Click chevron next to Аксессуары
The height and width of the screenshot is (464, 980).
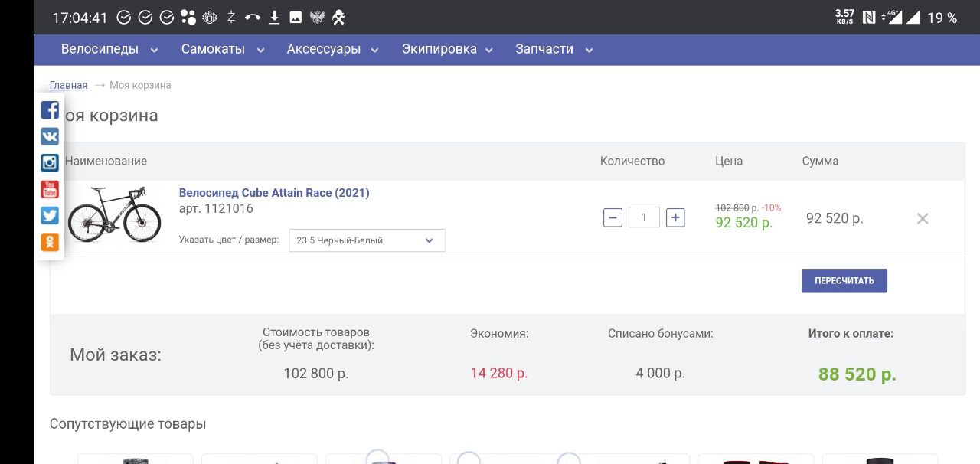375,51
